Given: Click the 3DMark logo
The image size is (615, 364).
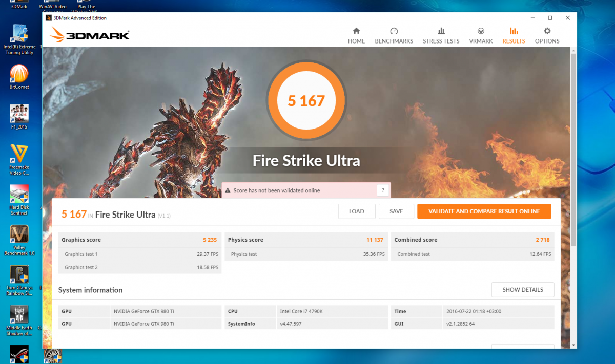Looking at the screenshot, I should [90, 35].
